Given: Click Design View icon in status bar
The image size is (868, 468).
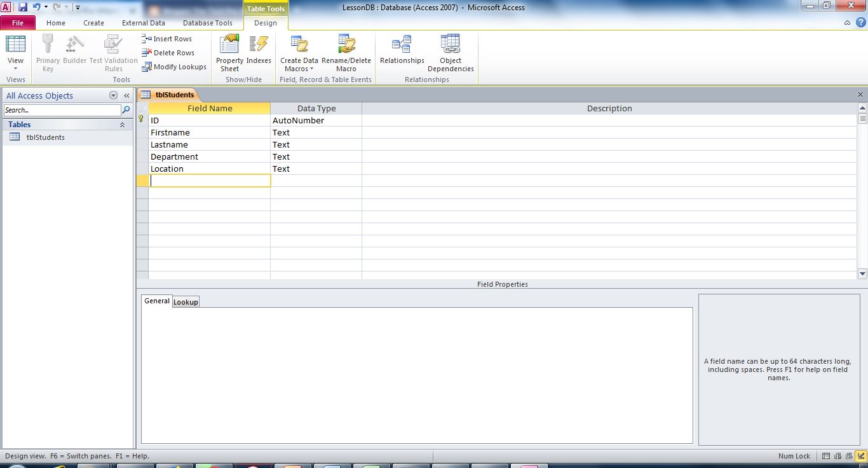Looking at the screenshot, I should (860, 456).
